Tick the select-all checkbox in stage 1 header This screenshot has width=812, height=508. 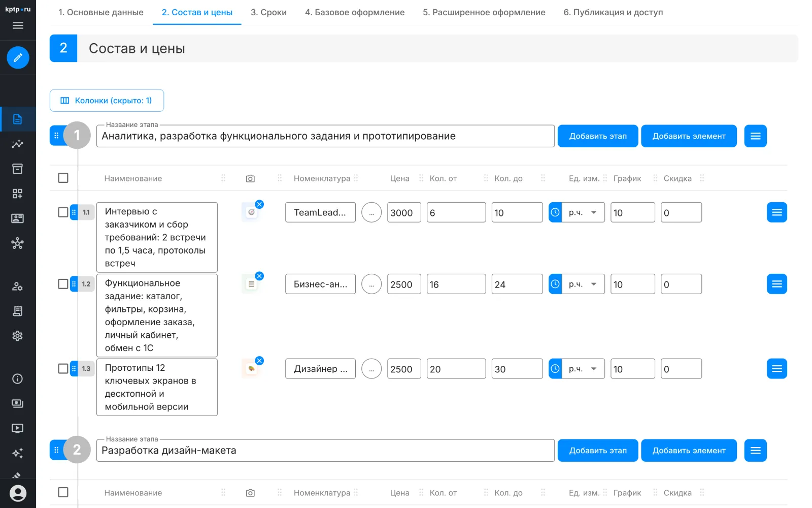pos(63,178)
